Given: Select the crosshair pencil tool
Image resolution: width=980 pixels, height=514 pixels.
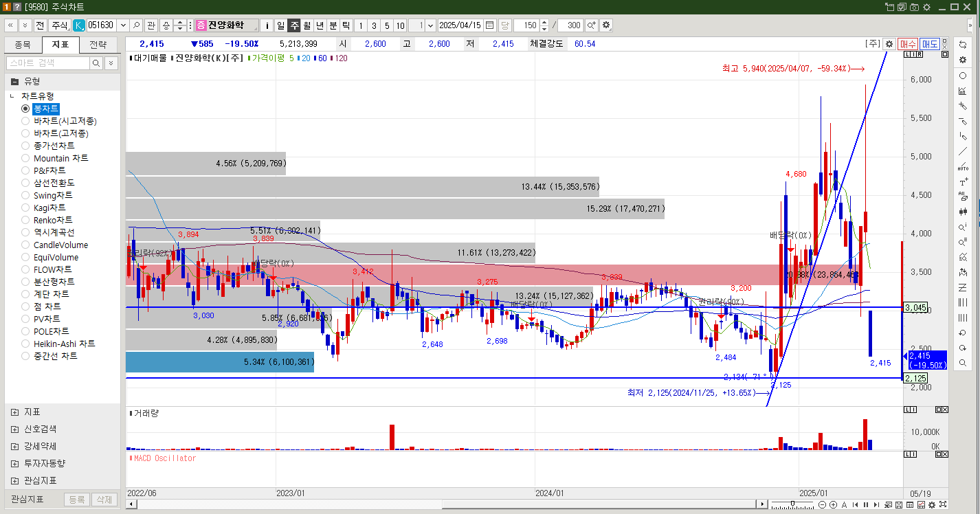Looking at the screenshot, I should (x=963, y=106).
